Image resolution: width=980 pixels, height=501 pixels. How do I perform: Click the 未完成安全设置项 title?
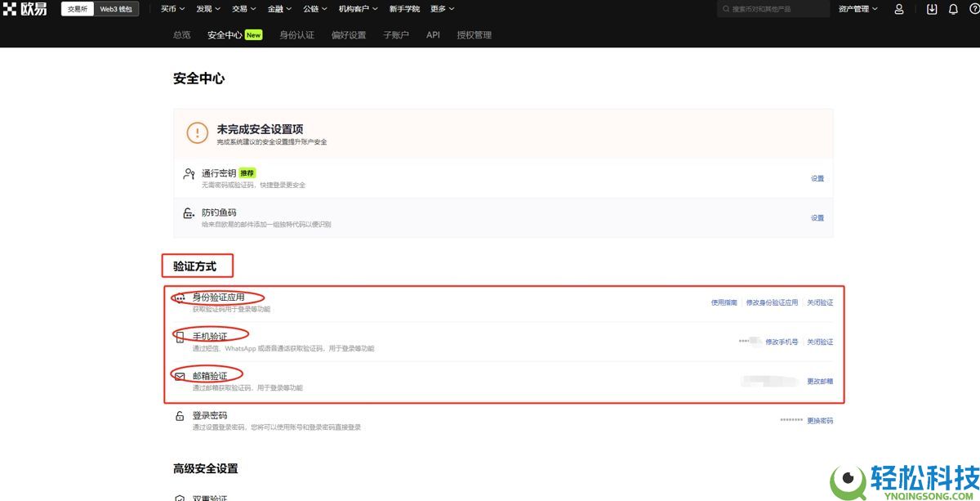[261, 129]
